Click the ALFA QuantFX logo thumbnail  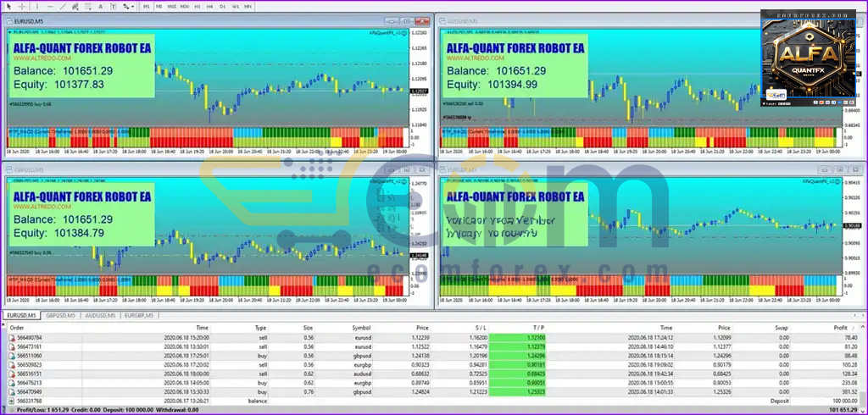[x=808, y=58]
